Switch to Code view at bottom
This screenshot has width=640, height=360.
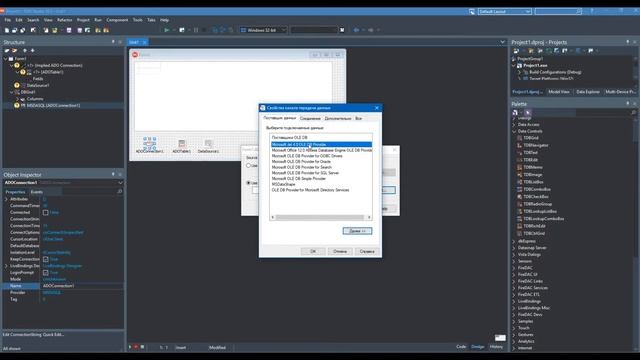[x=461, y=347]
